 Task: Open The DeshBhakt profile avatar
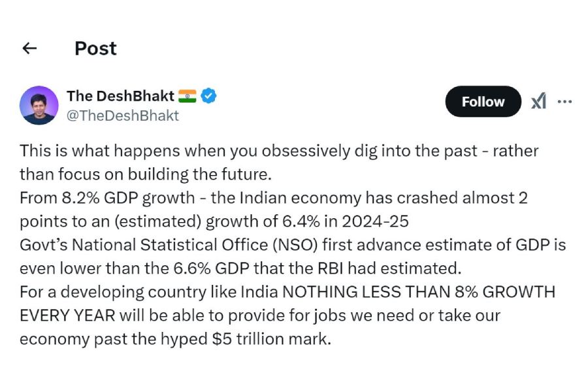[x=39, y=105]
